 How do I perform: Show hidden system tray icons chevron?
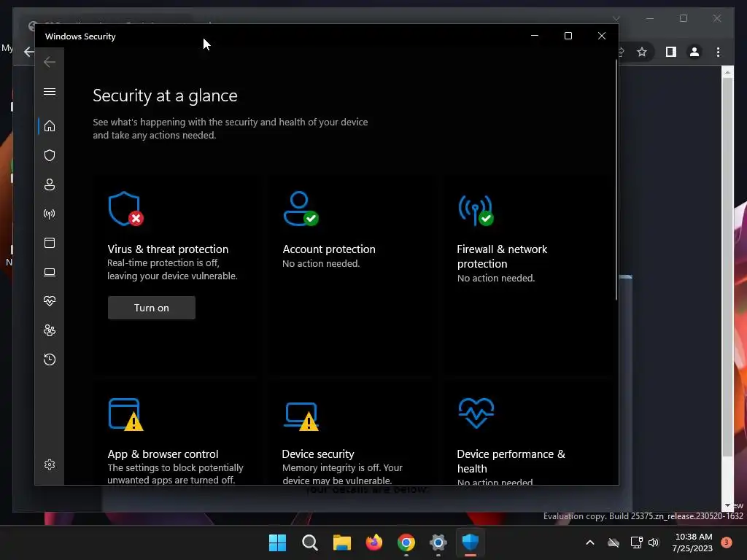pyautogui.click(x=589, y=542)
